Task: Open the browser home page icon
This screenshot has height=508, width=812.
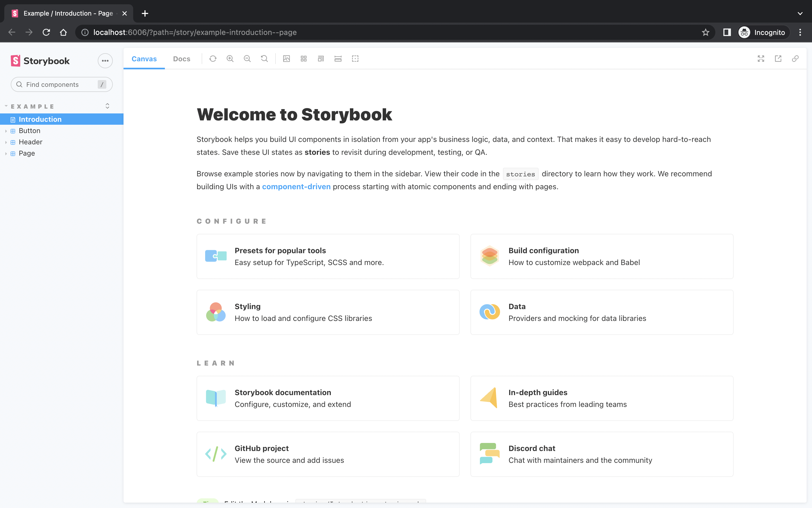Action: [63, 32]
